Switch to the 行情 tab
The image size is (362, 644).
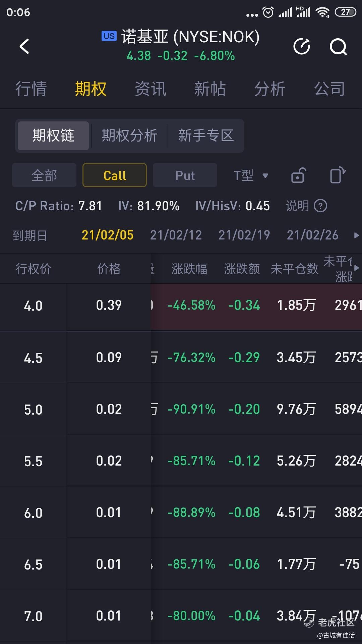[x=31, y=89]
